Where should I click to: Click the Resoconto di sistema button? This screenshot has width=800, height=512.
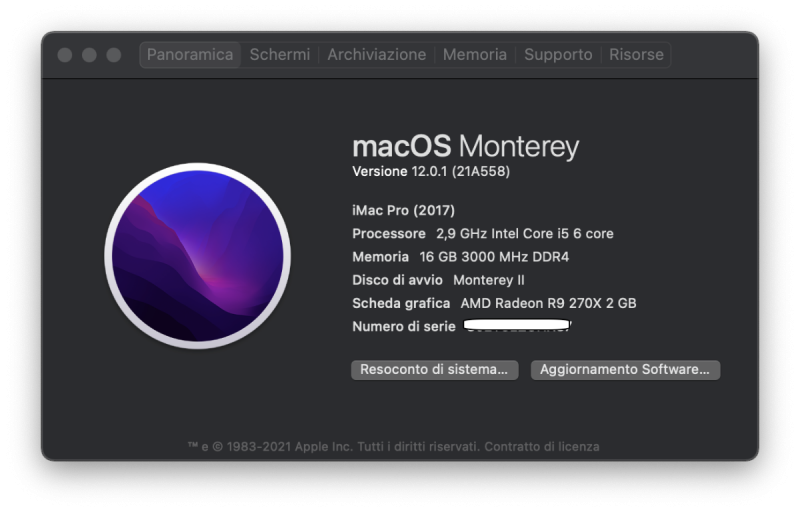point(435,370)
